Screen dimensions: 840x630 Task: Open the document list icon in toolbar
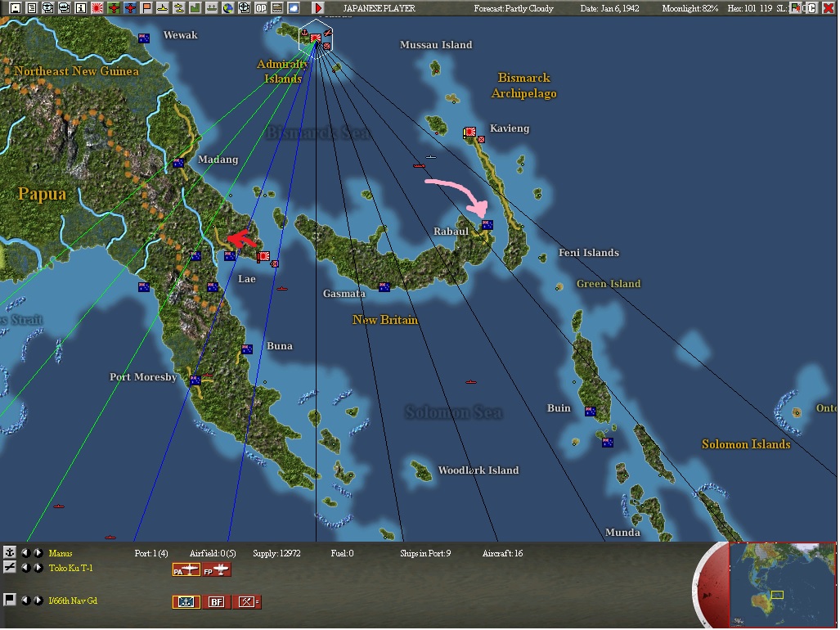click(32, 7)
